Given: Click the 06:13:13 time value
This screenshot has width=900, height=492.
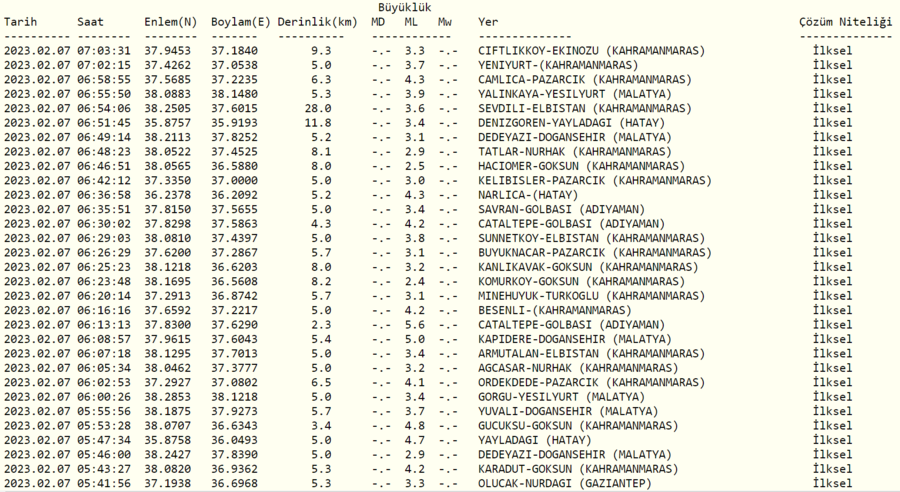Looking at the screenshot, I should point(104,324).
